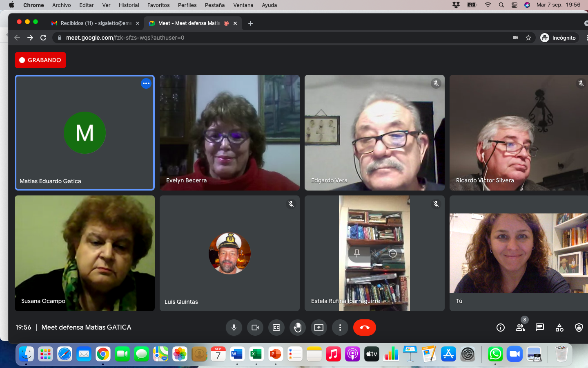Open WhatsApp from the Dock
Screen dimensions: 588x368
[495, 354]
